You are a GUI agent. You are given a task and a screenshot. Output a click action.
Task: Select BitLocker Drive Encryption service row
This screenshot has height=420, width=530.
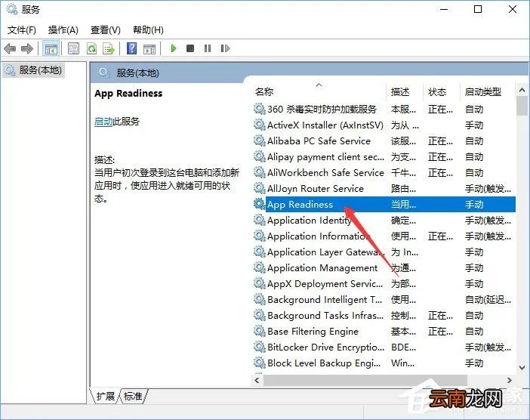tap(384, 347)
